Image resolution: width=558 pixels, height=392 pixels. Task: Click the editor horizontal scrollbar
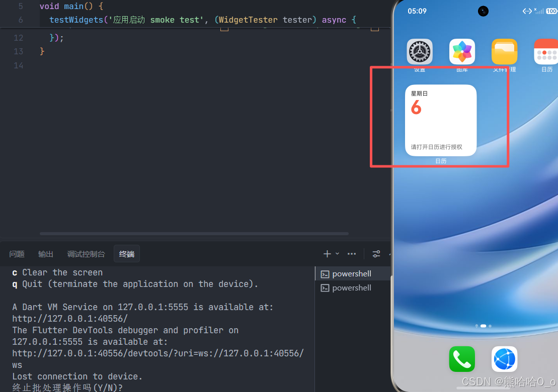click(x=194, y=234)
